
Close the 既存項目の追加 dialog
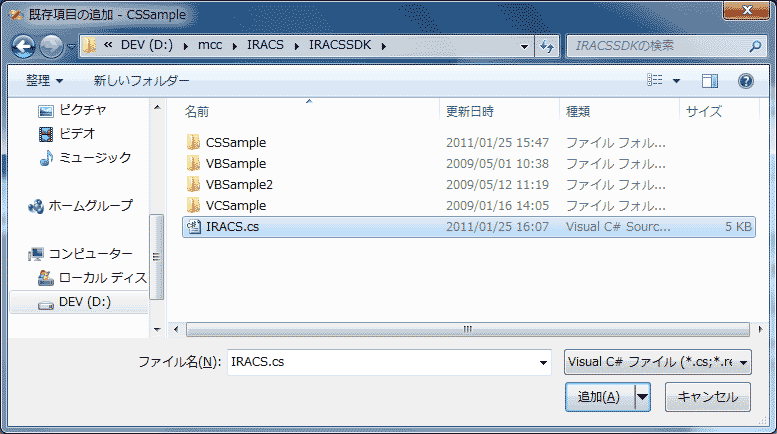pos(747,10)
